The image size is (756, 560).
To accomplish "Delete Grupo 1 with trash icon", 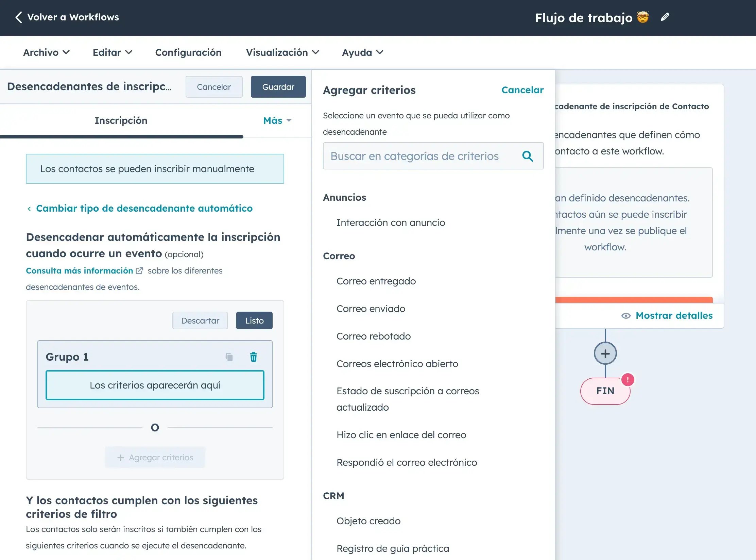I will [253, 357].
